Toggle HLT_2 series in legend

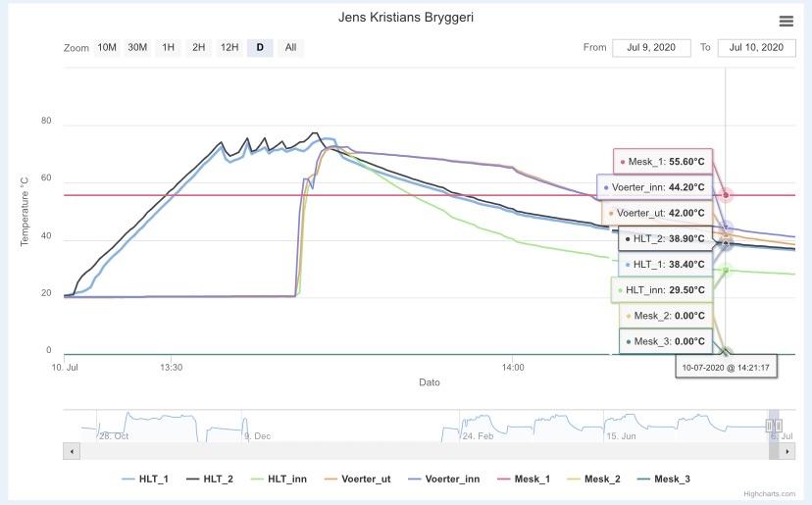(210, 480)
